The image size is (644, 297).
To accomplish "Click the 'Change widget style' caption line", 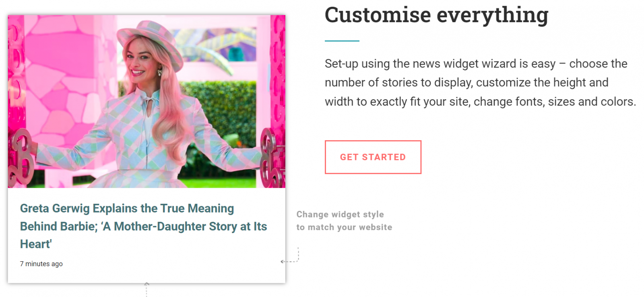I will click(x=340, y=215).
